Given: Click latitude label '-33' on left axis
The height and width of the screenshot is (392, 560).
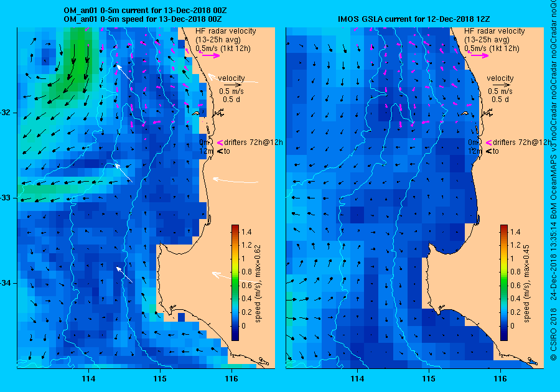Looking at the screenshot, I should pos(7,198).
